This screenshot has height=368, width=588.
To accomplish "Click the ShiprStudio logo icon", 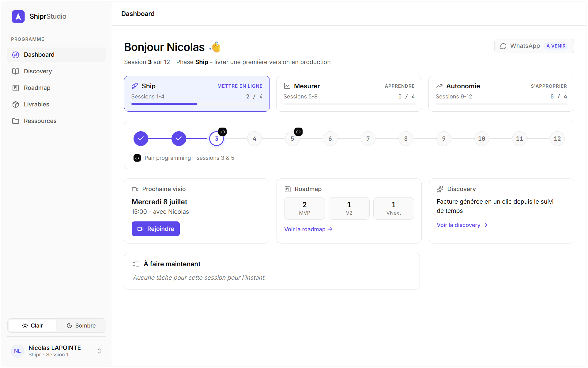I will point(18,16).
